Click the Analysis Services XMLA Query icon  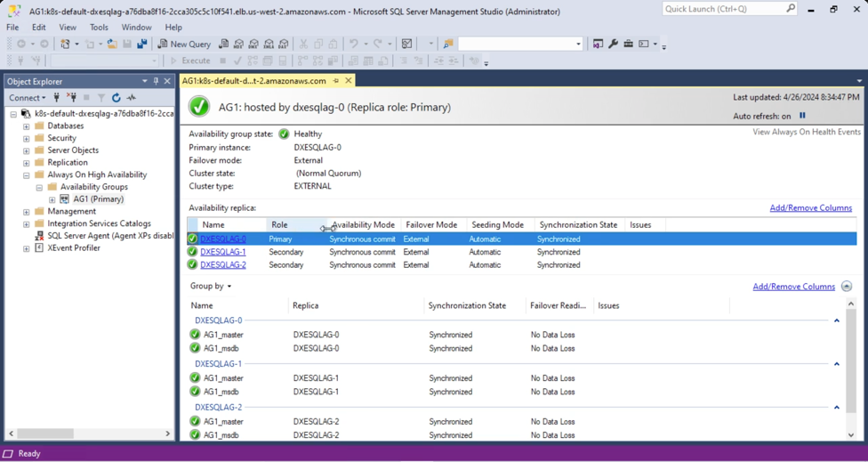tap(269, 44)
